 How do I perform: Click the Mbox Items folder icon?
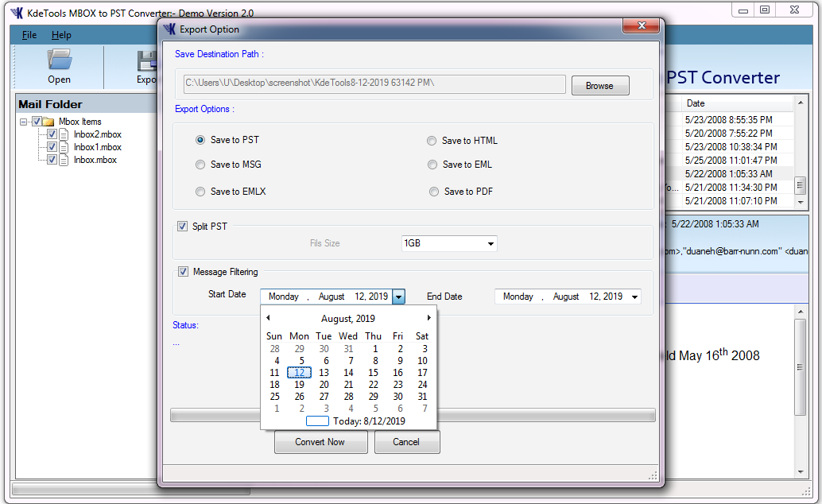48,122
